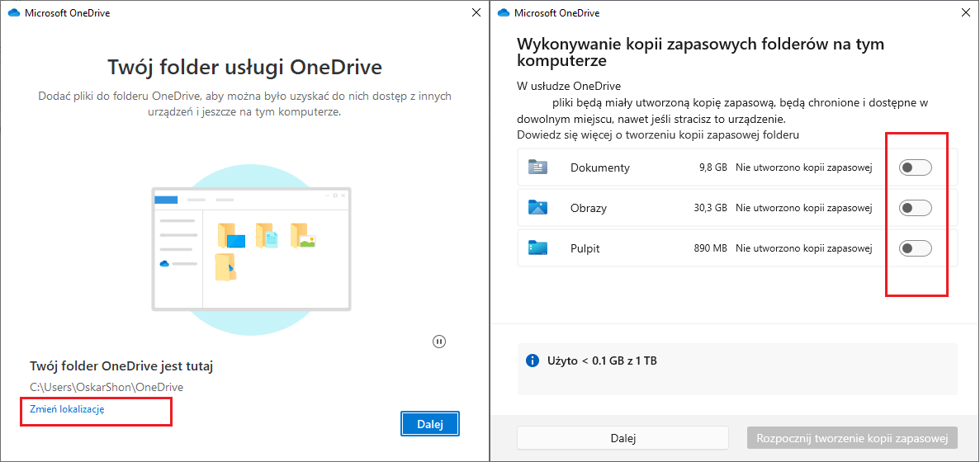Open the Zmień lokalizację link
The width and height of the screenshot is (980, 462).
(67, 409)
